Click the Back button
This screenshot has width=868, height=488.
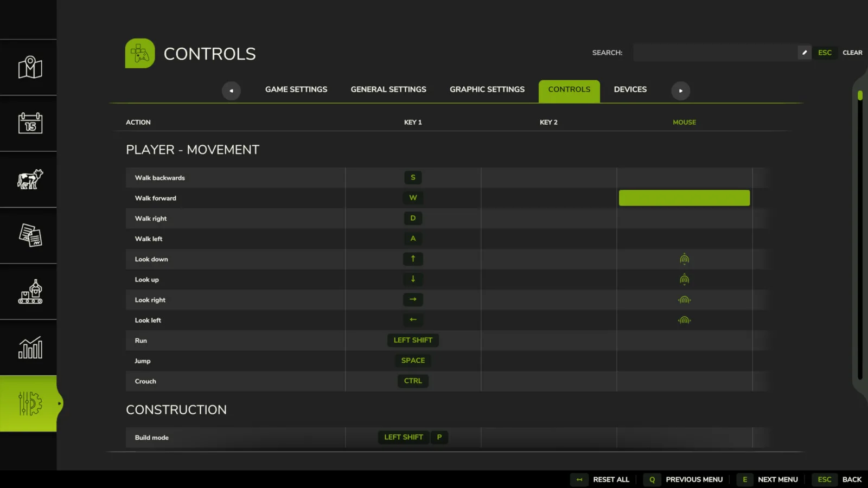tap(852, 479)
